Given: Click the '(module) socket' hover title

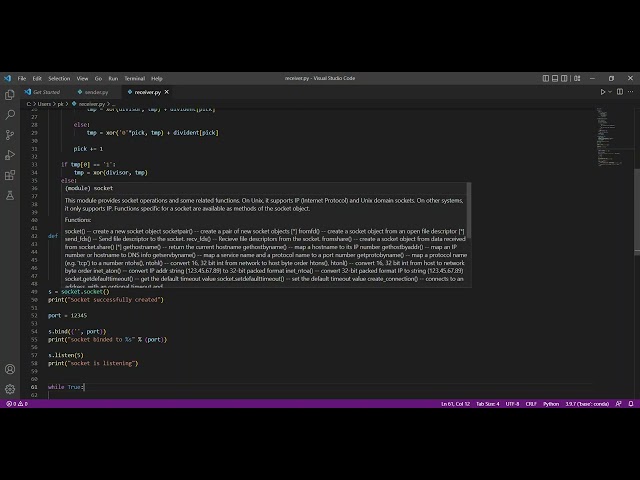Looking at the screenshot, I should [89, 188].
